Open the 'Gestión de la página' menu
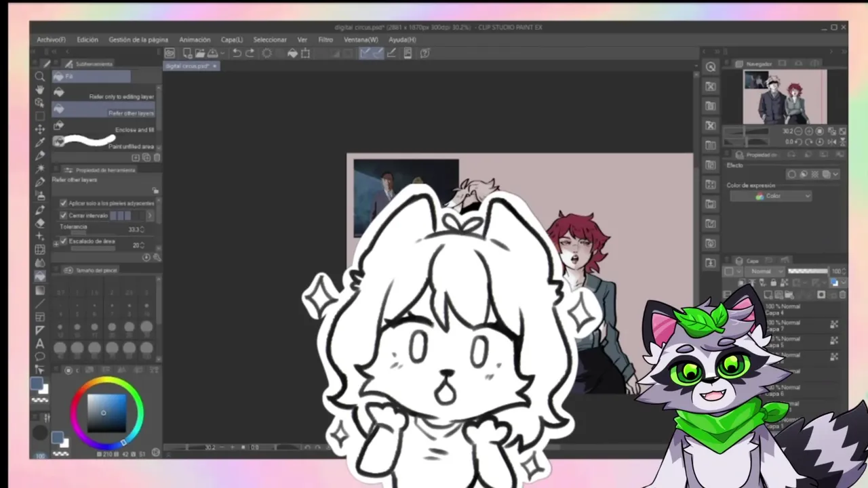 [138, 39]
